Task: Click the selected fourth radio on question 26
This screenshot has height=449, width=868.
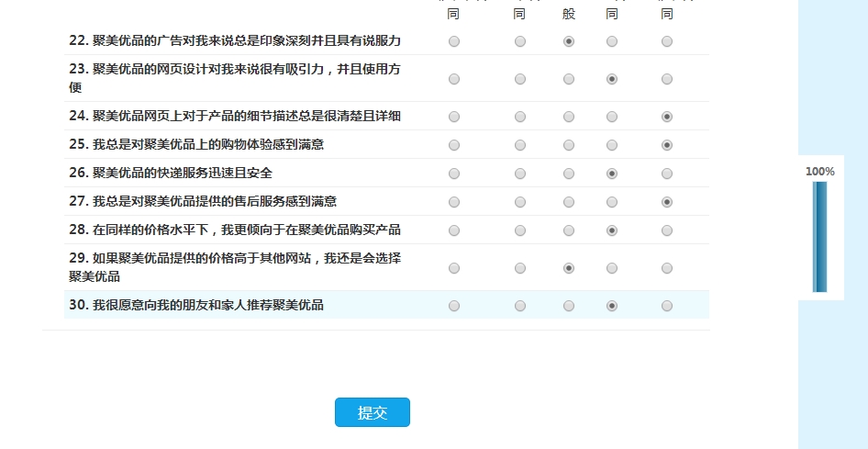Action: pyautogui.click(x=612, y=174)
